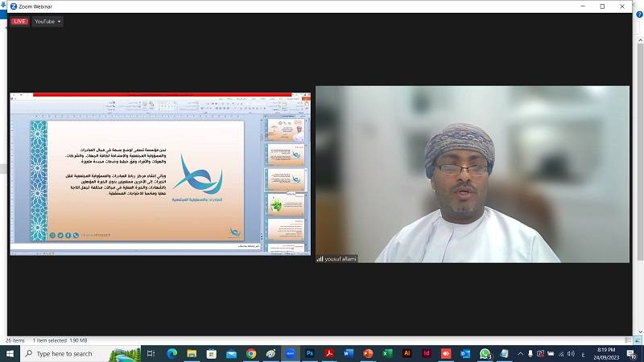Show hidden system tray icons
Image resolution: width=644 pixels, height=362 pixels.
click(520, 353)
